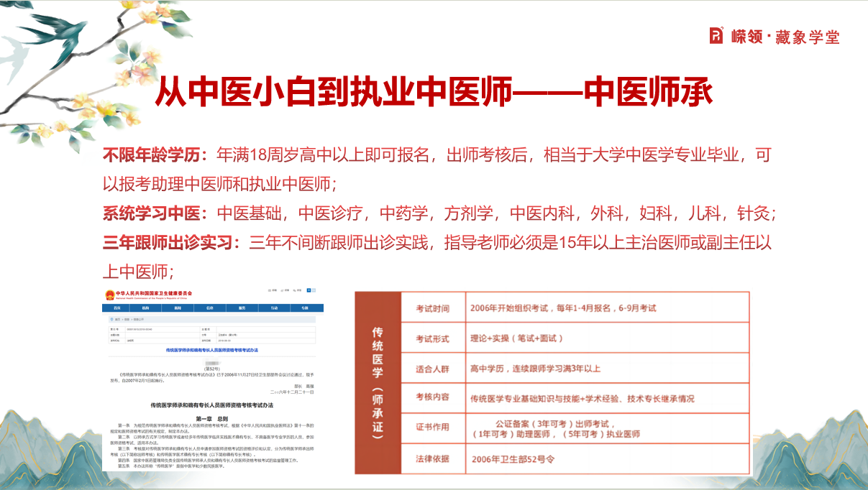The image size is (868, 490).
Task: Click the location pin icon in the breadcrumb bar
Action: [111, 318]
